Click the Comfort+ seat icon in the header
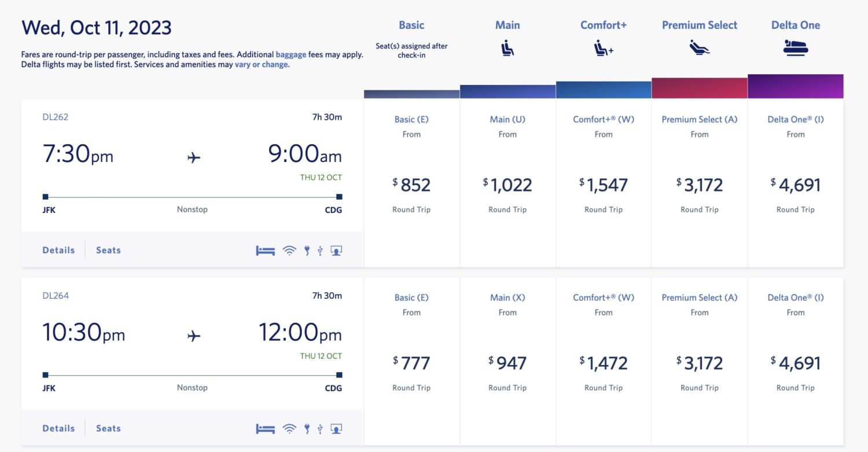The width and height of the screenshot is (868, 452). (604, 49)
